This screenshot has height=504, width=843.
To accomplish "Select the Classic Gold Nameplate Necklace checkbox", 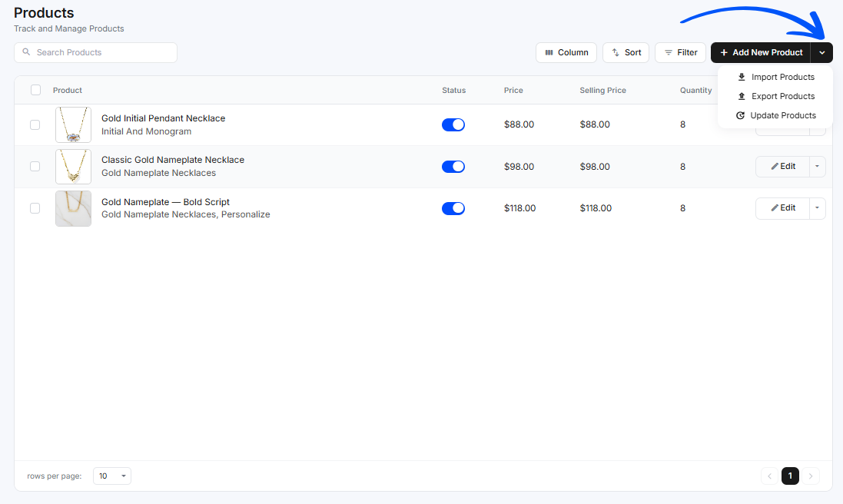I will pos(35,167).
